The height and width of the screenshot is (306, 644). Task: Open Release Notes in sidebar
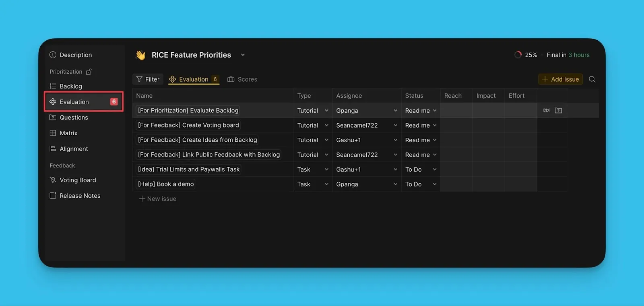pyautogui.click(x=80, y=196)
